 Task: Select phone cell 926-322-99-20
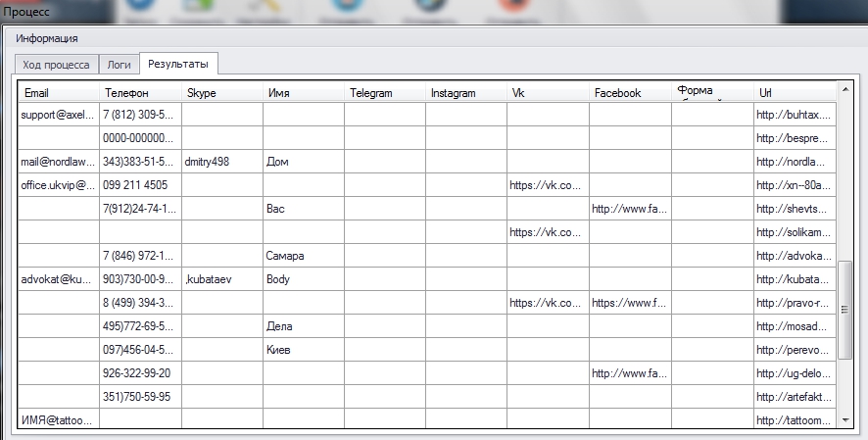tap(141, 373)
